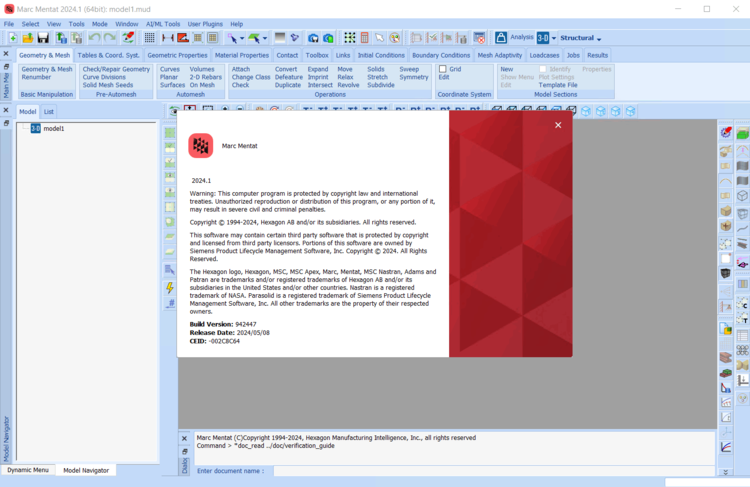Viewport: 750px width, 487px height.
Task: Click the Open folder icon in toolbar
Action: click(27, 38)
